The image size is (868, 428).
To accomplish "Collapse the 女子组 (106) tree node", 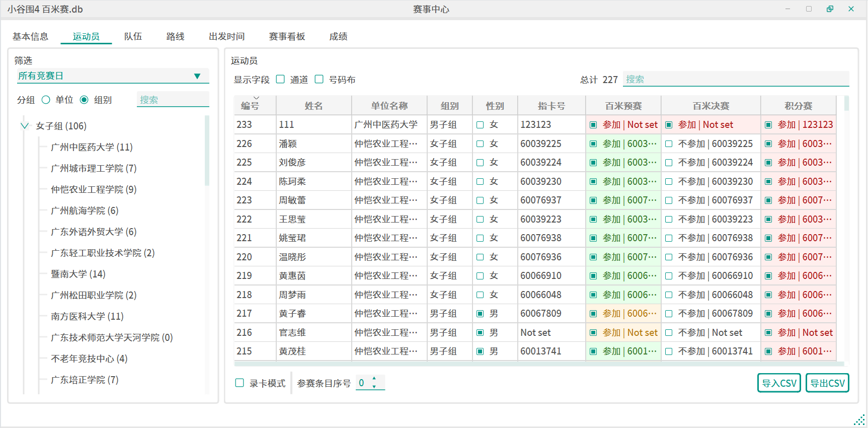I will (24, 126).
